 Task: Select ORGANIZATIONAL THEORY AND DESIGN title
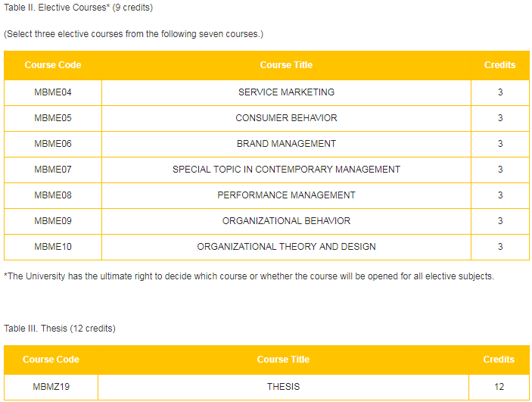(x=286, y=247)
